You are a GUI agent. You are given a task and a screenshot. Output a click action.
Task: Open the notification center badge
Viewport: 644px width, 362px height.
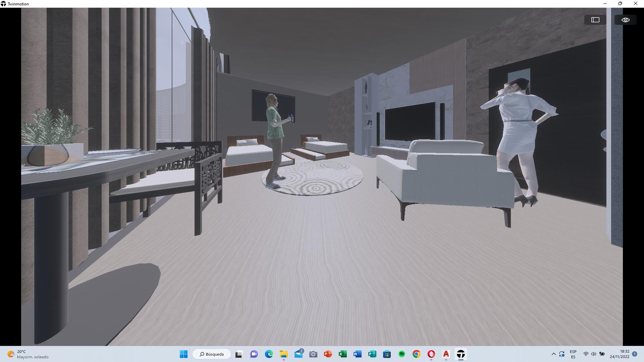click(x=635, y=354)
